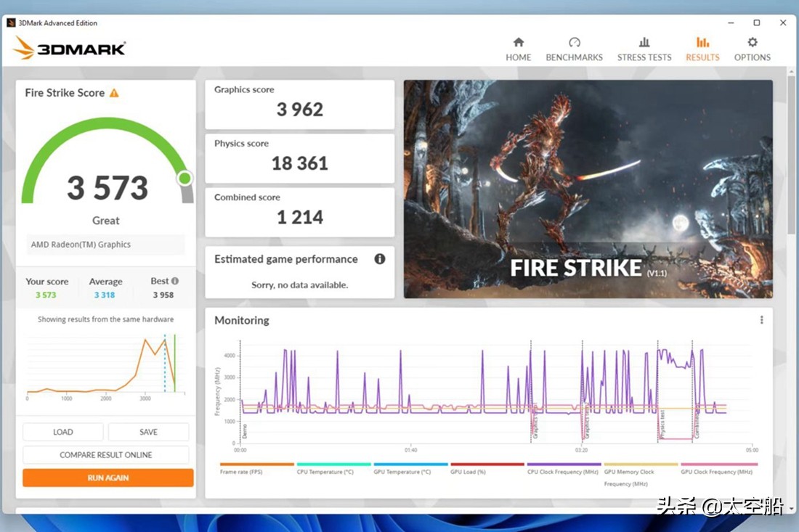
Task: Open Options gear icon
Action: pos(752,43)
